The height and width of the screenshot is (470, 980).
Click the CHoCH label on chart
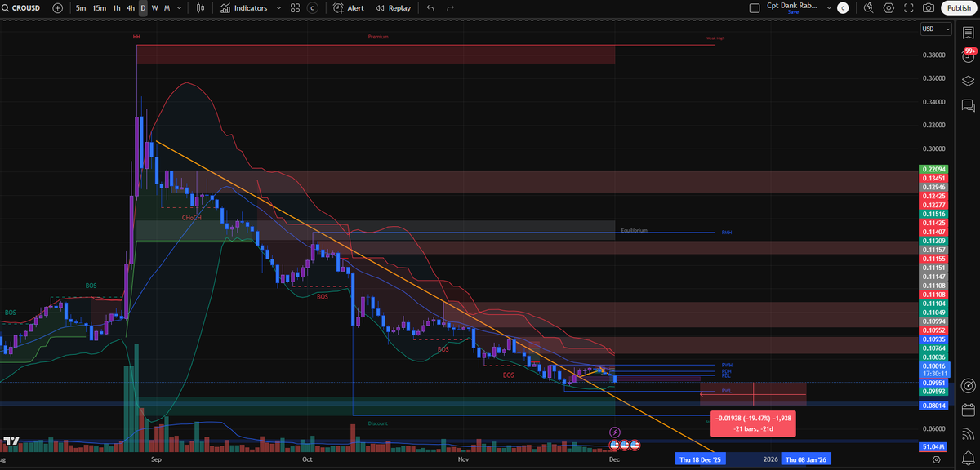click(x=191, y=218)
